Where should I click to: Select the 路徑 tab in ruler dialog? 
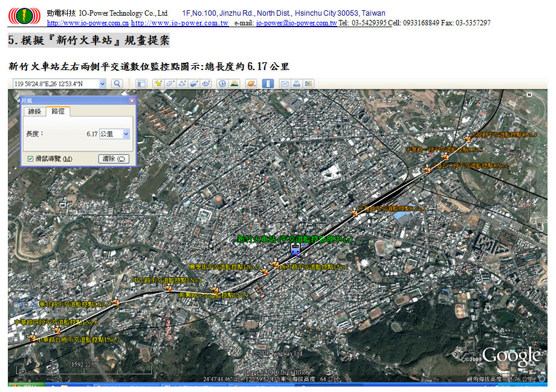tap(58, 111)
